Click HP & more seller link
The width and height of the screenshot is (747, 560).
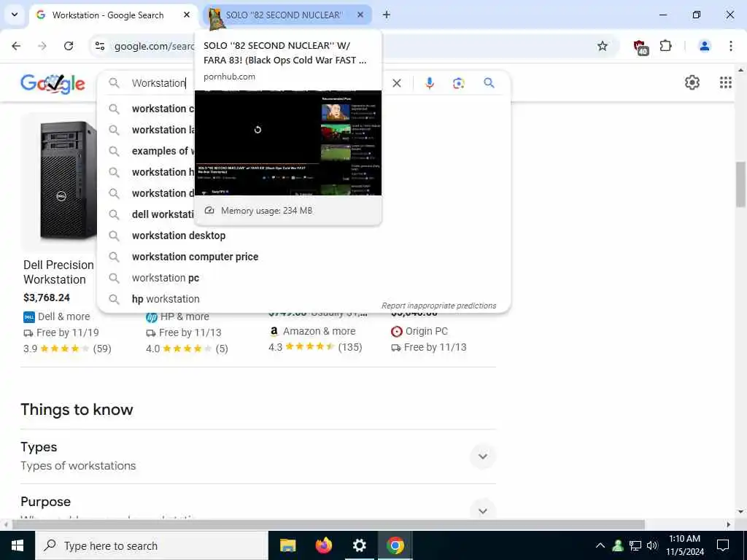pos(185,316)
